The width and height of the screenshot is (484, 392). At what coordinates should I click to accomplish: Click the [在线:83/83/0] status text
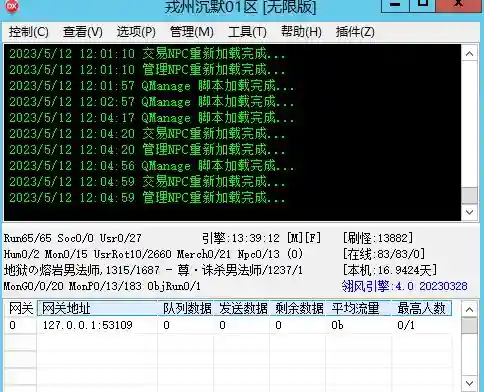coord(384,254)
